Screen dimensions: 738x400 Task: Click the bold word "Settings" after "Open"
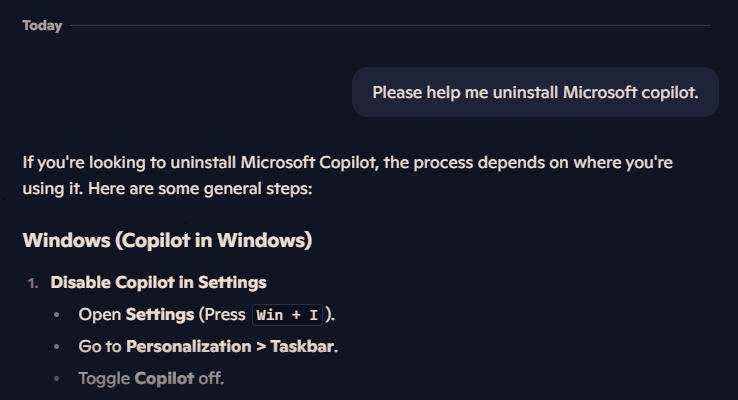pos(160,314)
